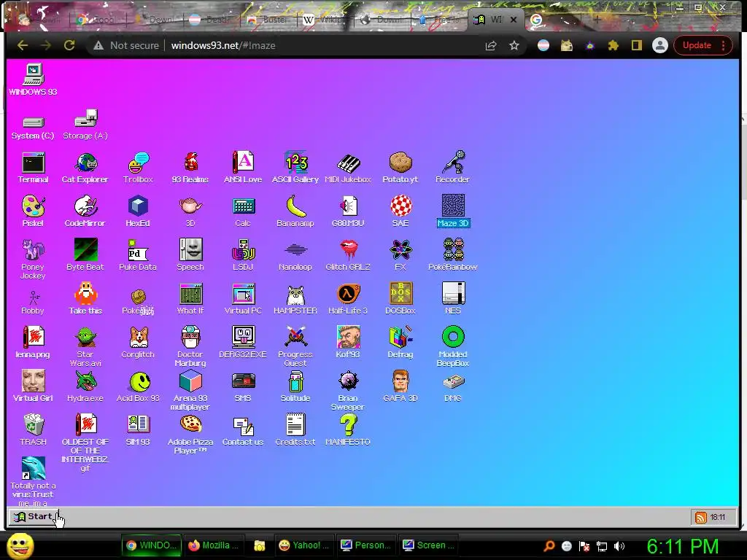The width and height of the screenshot is (747, 560).
Task: Open the smiley start menu button
Action: click(x=20, y=546)
